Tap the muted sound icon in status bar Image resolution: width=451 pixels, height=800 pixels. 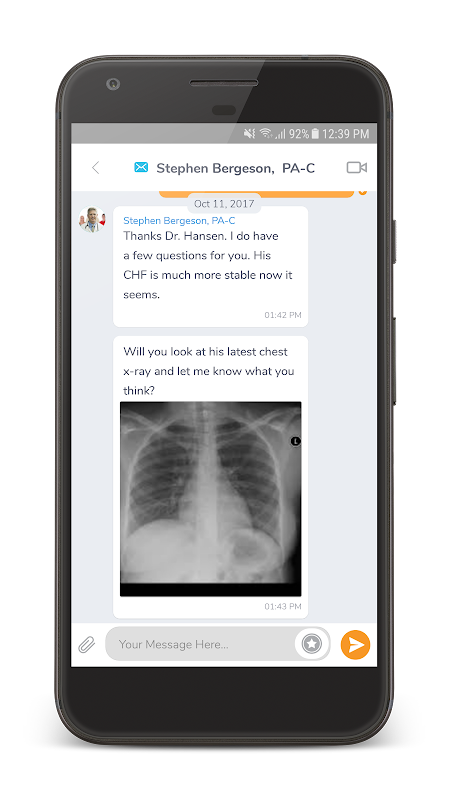point(249,134)
